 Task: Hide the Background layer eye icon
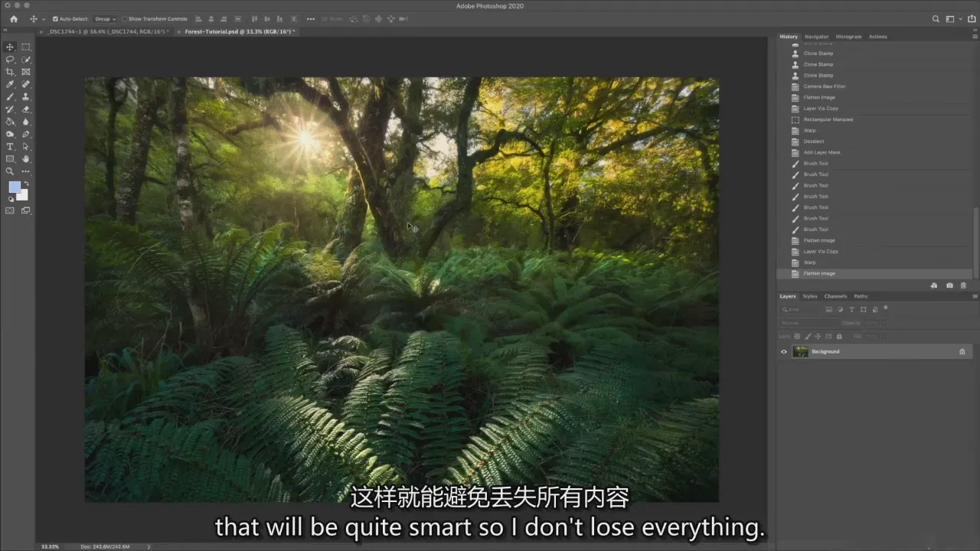(783, 352)
